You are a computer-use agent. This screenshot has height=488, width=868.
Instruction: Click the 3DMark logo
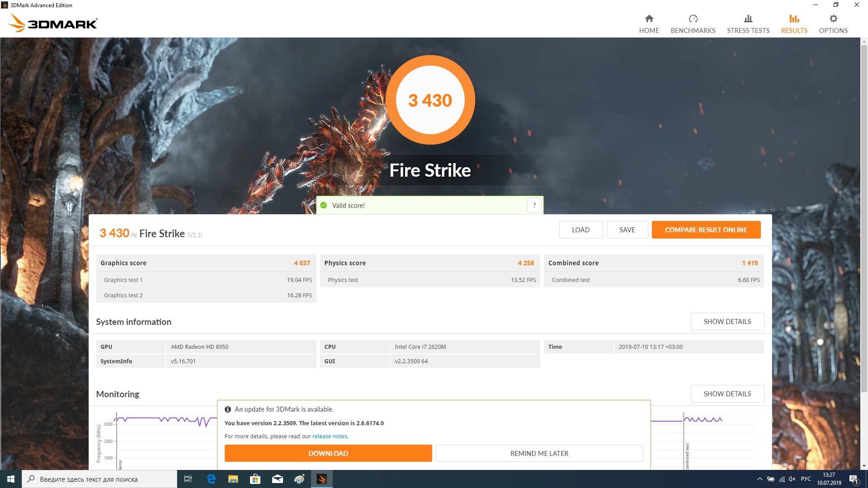(x=53, y=23)
